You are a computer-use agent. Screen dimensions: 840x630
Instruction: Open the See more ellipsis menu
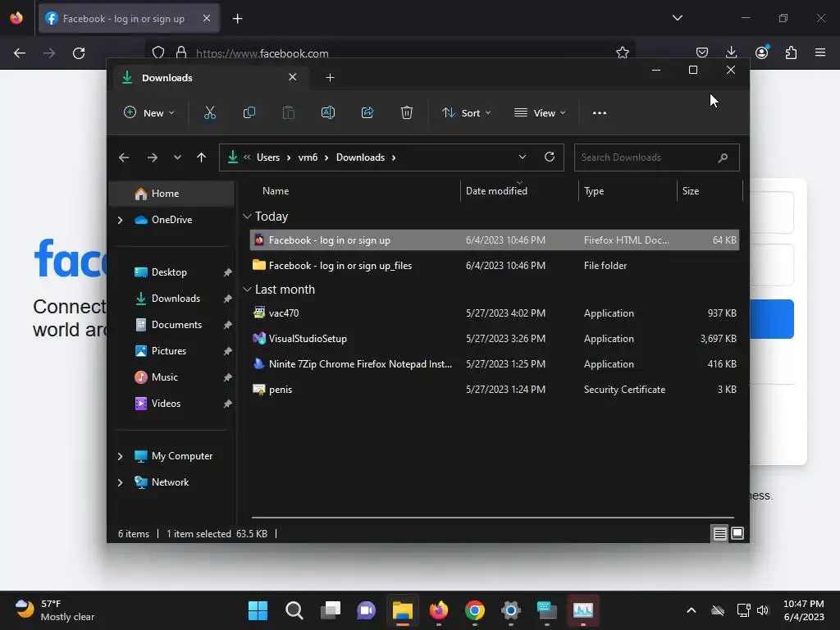pos(600,113)
